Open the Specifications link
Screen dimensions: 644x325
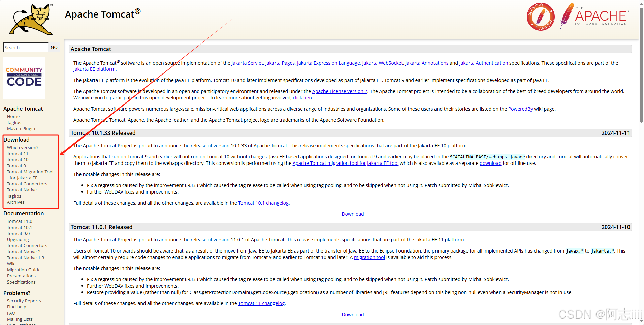[x=21, y=282]
